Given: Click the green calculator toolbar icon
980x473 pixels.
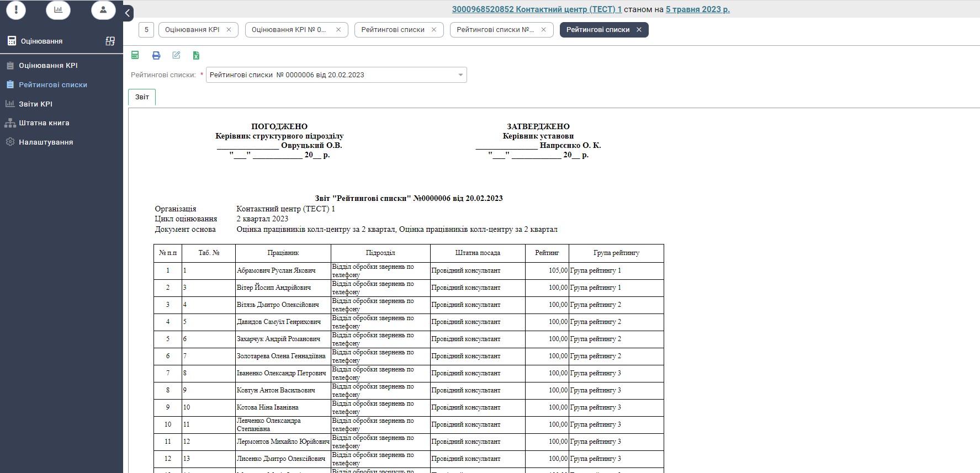Looking at the screenshot, I should click(x=135, y=55).
